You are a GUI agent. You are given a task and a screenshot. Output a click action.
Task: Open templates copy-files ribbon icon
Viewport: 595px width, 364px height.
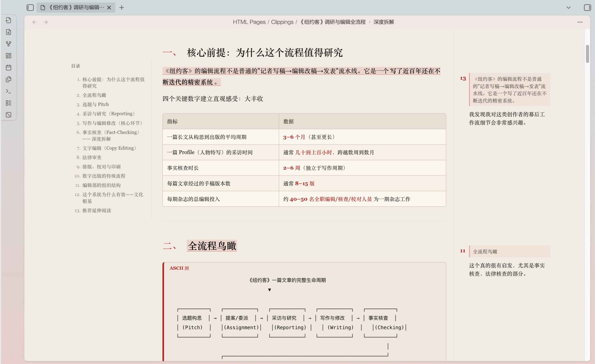(x=9, y=79)
